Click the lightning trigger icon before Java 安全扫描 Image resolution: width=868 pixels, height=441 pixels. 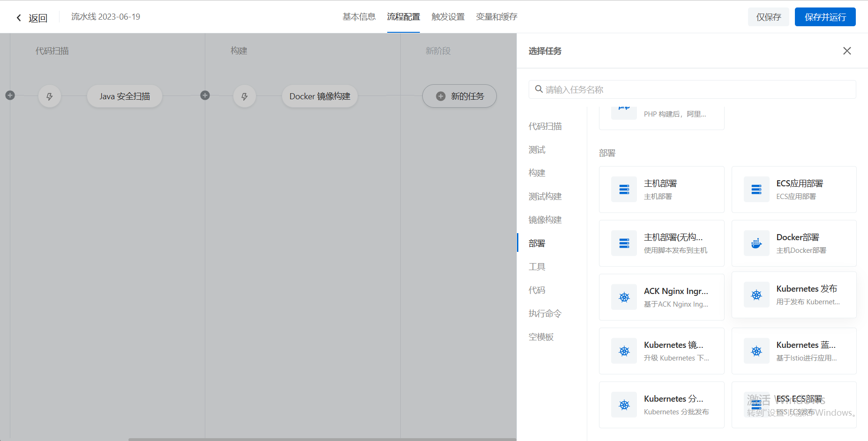pos(50,96)
